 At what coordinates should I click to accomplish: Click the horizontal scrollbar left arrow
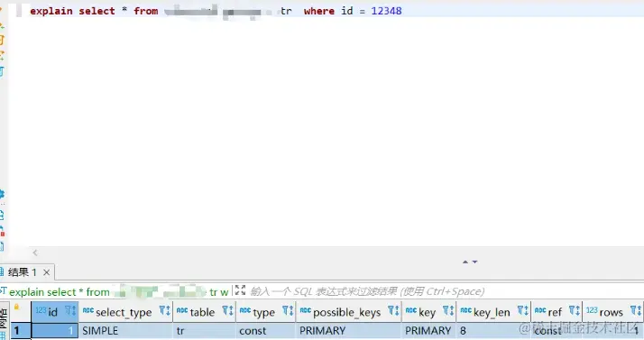coord(35,253)
